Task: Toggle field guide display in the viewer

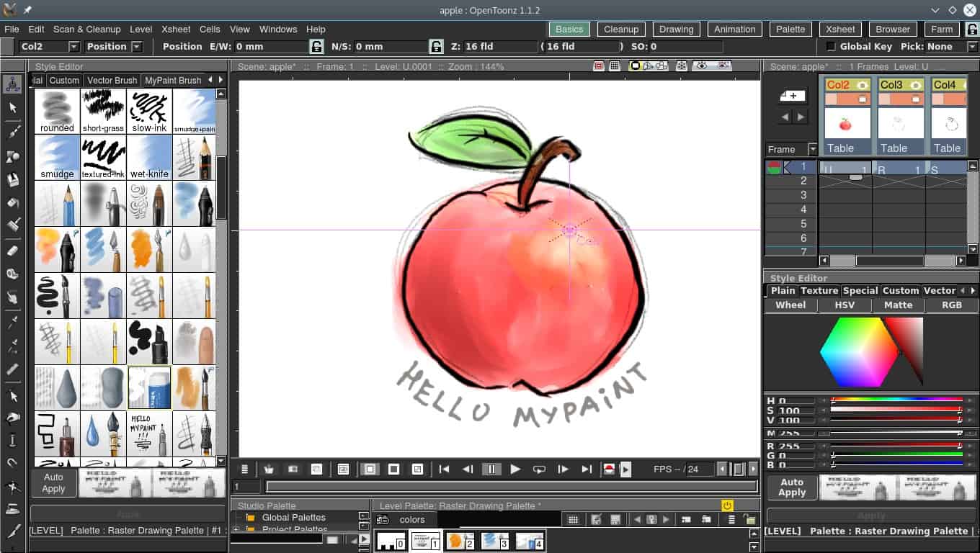Action: click(x=615, y=66)
